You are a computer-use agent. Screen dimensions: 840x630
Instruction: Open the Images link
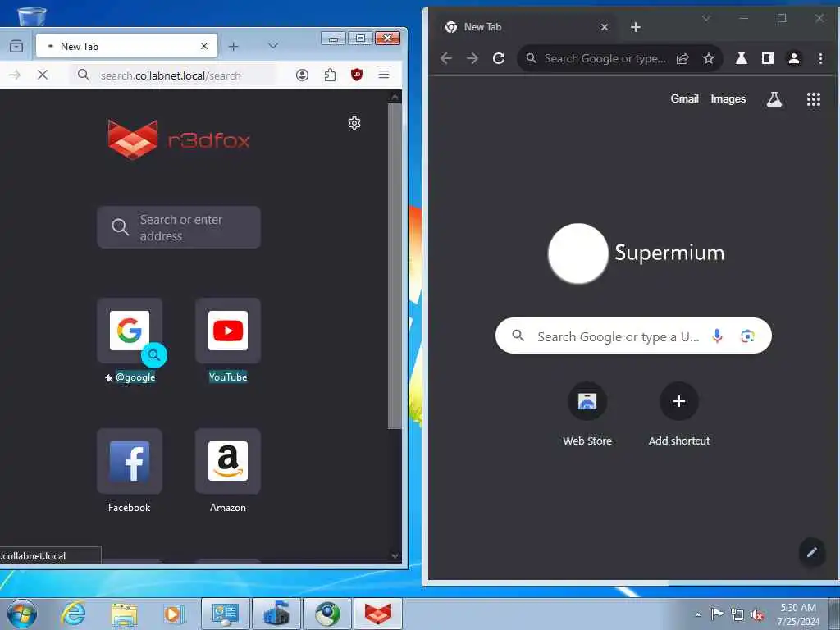(x=728, y=98)
